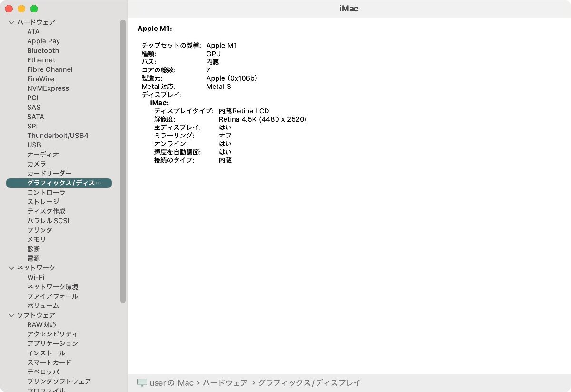
Task: Collapse the ネットワーク section
Action: point(11,268)
